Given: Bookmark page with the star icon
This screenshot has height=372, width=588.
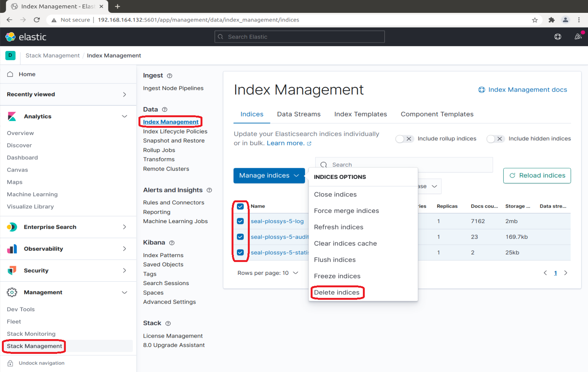Looking at the screenshot, I should (x=535, y=20).
